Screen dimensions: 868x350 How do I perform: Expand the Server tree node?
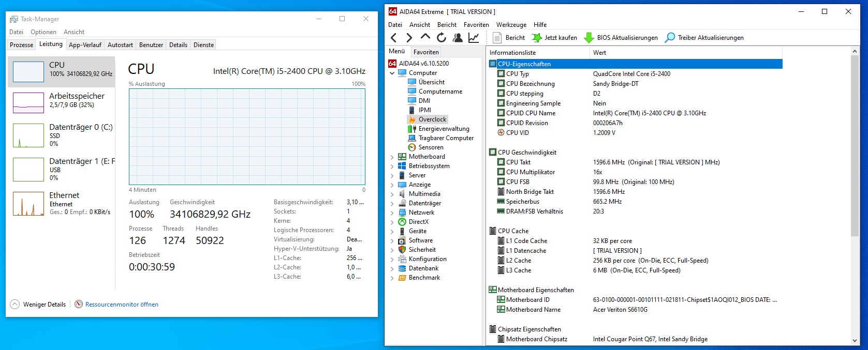click(392, 175)
